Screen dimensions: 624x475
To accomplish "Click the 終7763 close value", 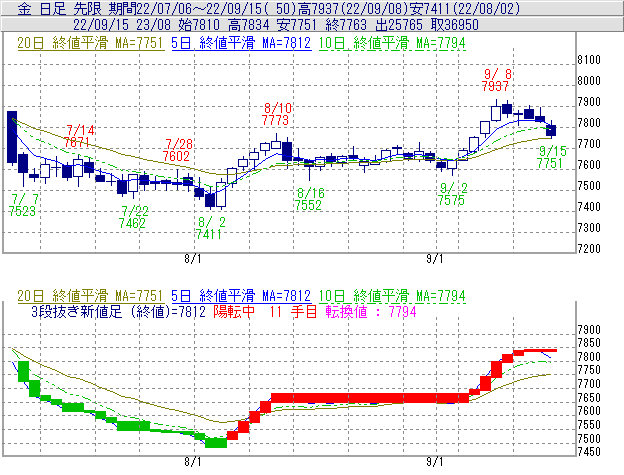I will 346,25.
